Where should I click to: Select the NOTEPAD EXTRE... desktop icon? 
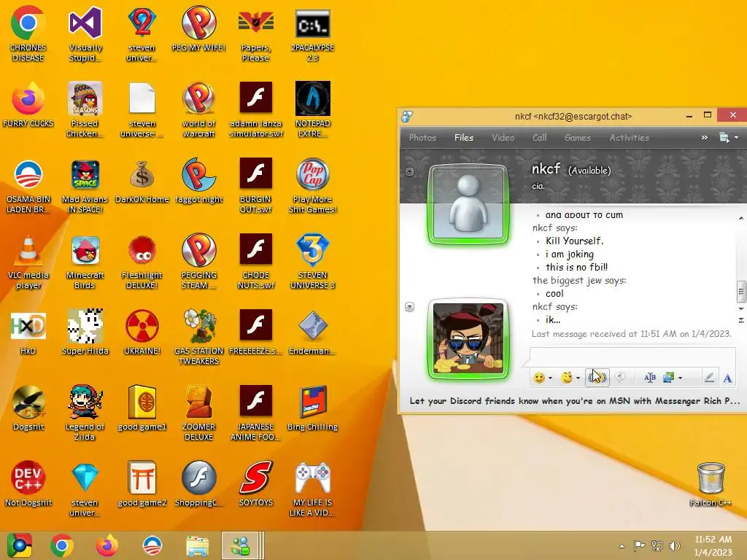[x=312, y=111]
